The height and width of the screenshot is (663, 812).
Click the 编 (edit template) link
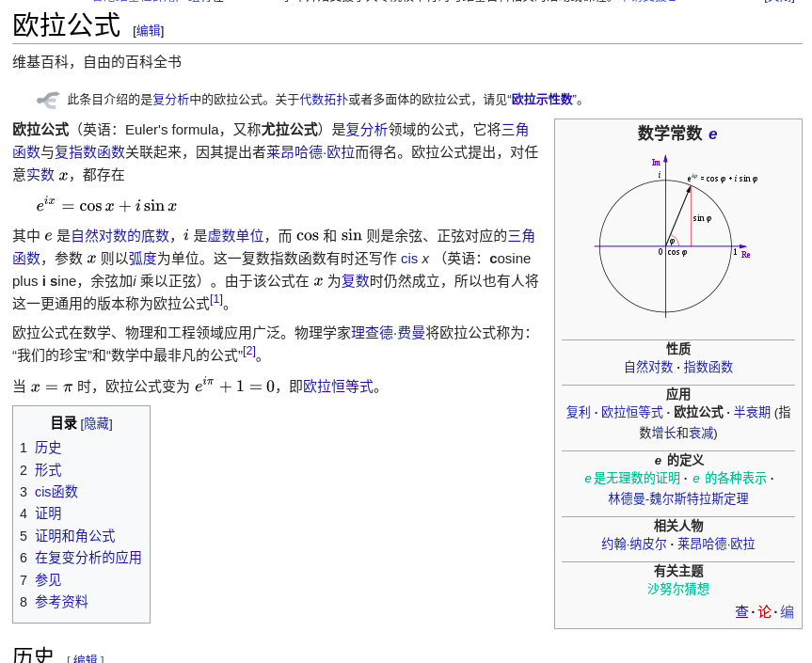788,612
